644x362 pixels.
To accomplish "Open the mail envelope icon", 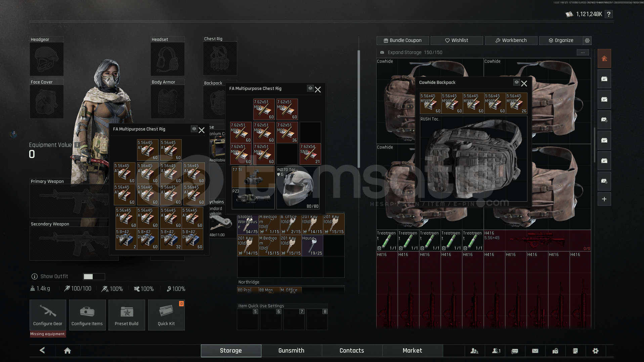I will click(535, 351).
